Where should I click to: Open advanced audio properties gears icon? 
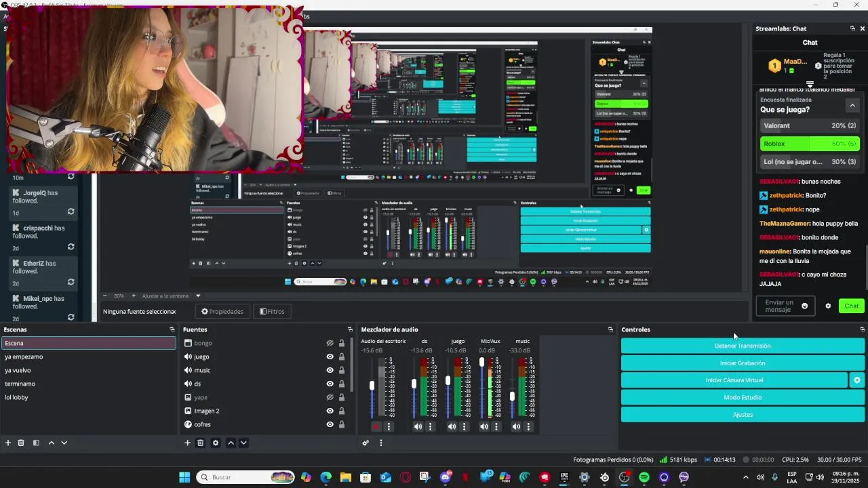(366, 443)
